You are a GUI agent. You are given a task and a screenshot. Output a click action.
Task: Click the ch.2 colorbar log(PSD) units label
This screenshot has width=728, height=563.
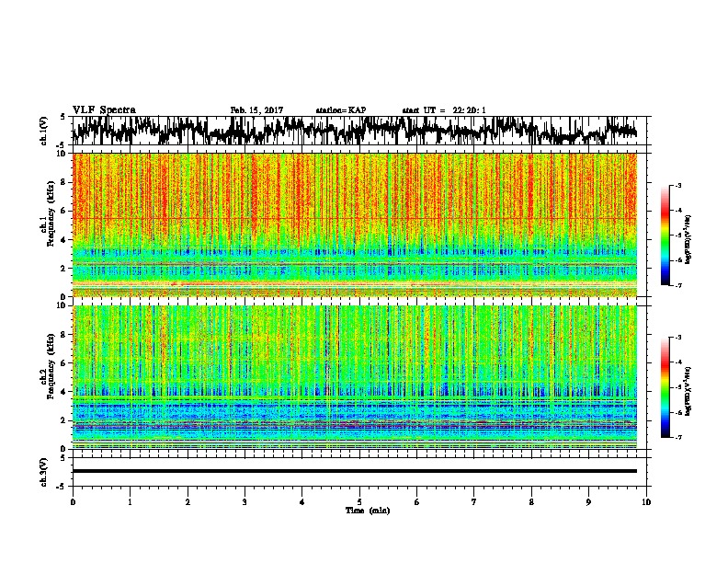pos(688,392)
